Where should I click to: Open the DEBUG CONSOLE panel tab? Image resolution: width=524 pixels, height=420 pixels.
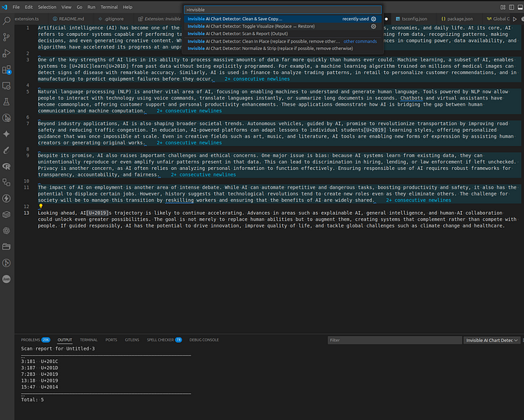pyautogui.click(x=204, y=340)
